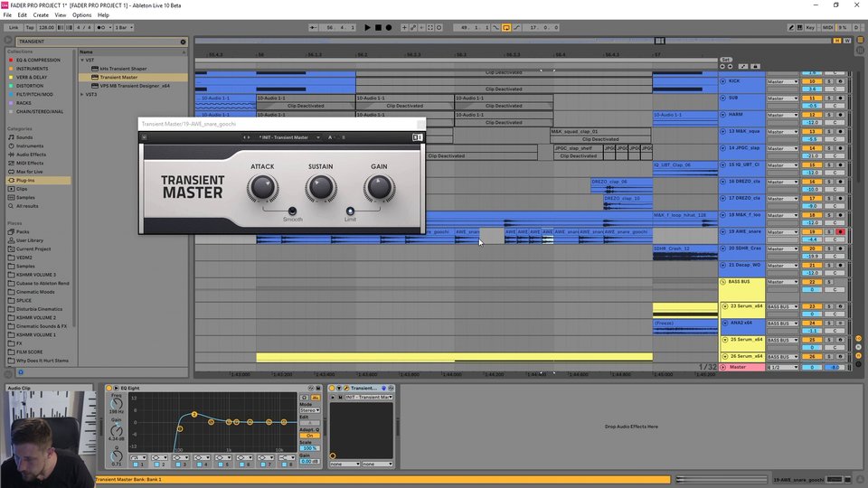Select kHs Transient Shaper plugin

coord(123,69)
